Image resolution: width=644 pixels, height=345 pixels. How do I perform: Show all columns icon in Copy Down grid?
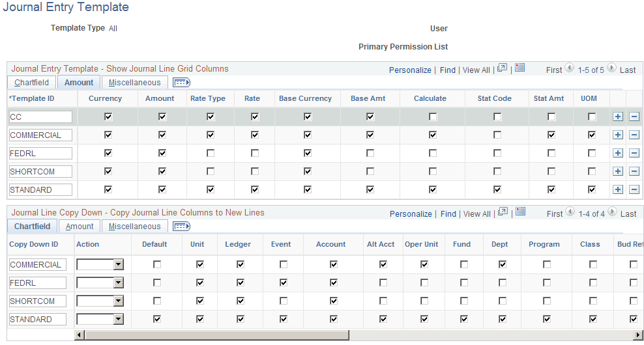[182, 227]
